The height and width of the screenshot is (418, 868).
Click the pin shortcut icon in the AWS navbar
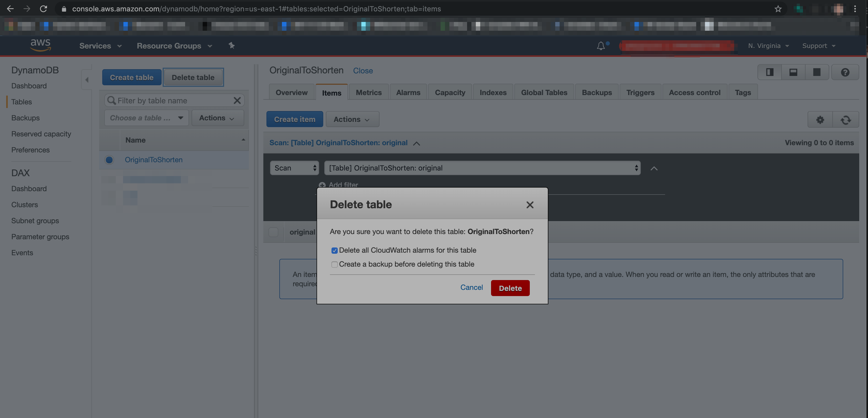(x=232, y=45)
